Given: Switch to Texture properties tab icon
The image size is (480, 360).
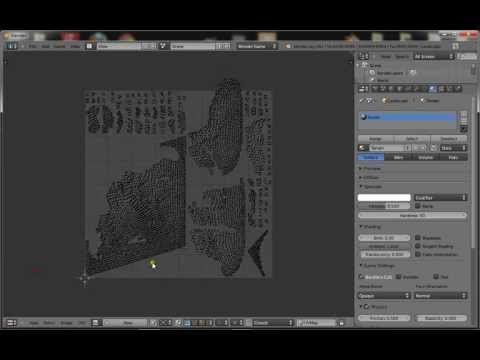Looking at the screenshot, I should [441, 89].
